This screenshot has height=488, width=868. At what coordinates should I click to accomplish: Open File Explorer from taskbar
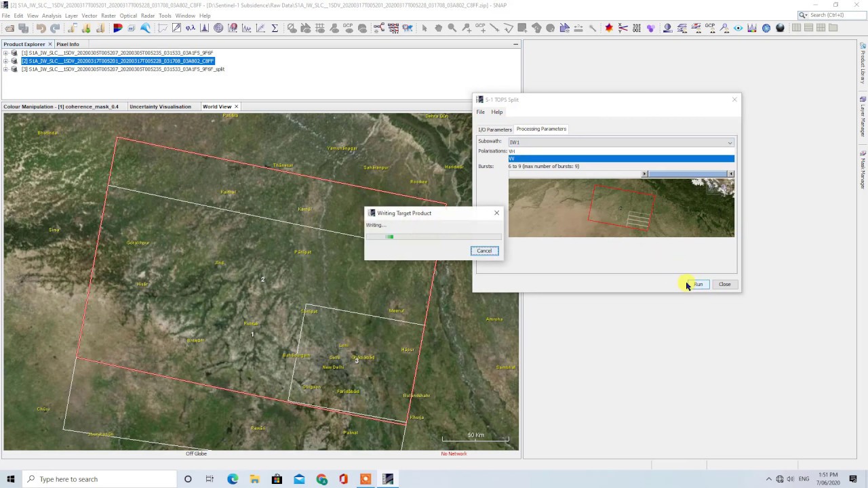254,479
